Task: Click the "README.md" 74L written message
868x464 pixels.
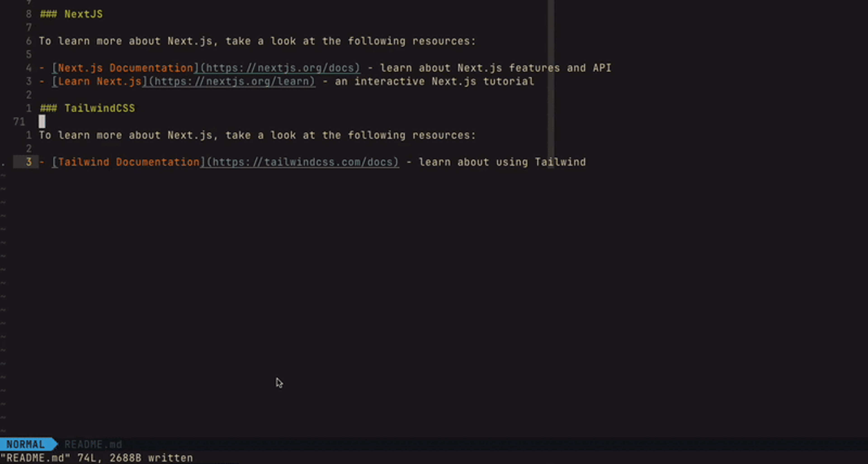Action: pos(97,458)
